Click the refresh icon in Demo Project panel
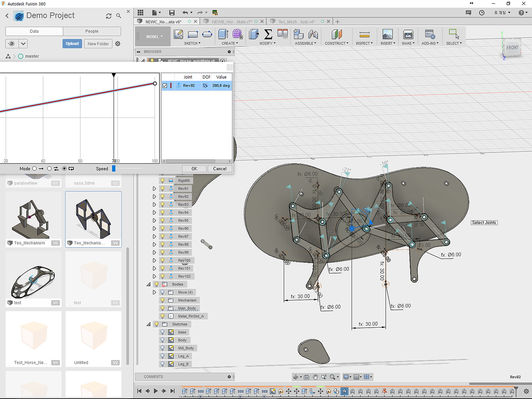The width and height of the screenshot is (532, 399). pos(108,16)
